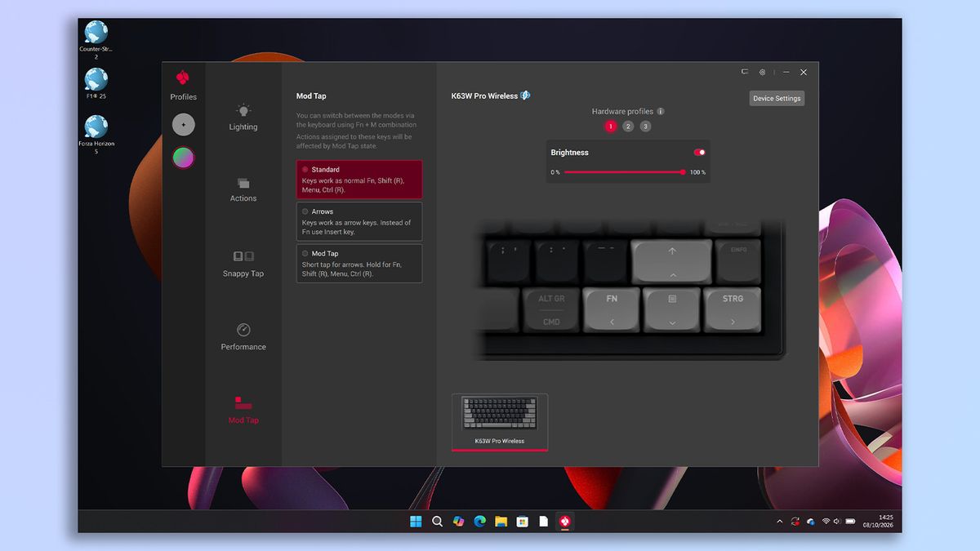Open the F1 25 desktop shortcut
The width and height of the screenshot is (980, 551).
point(96,84)
